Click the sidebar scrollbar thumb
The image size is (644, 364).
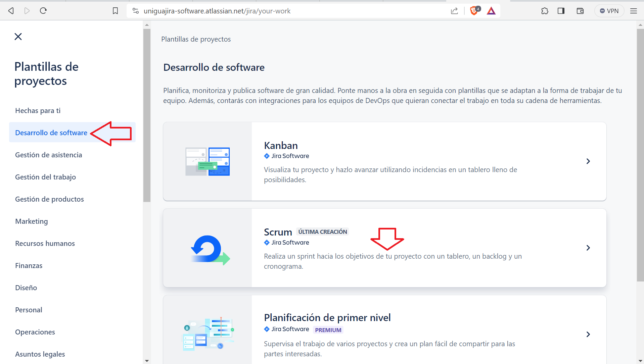[147, 115]
